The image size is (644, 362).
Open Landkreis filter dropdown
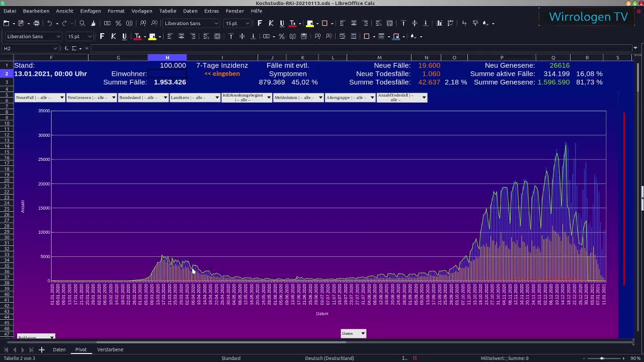(217, 98)
